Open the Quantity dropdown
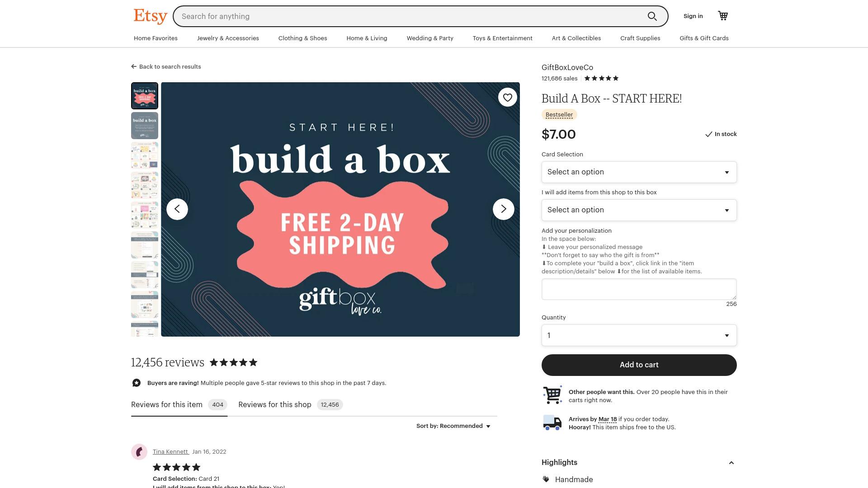Viewport: 868px width, 488px height. 639,335
